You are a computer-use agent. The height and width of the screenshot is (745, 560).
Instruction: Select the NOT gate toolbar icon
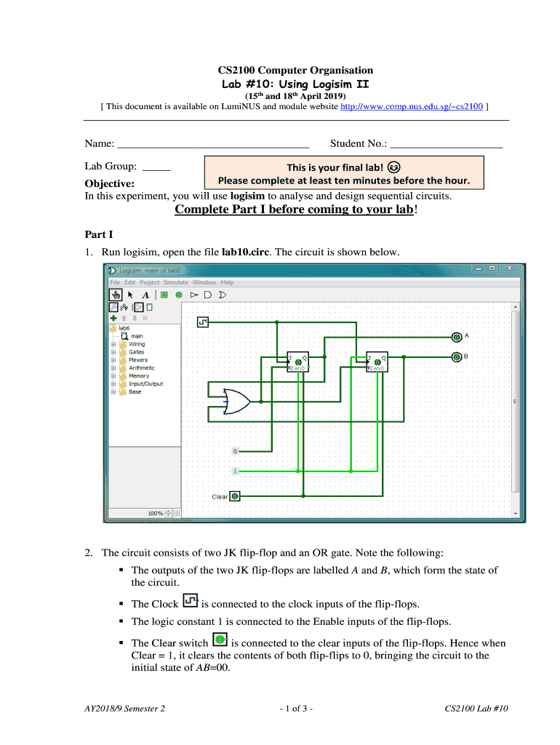194,295
